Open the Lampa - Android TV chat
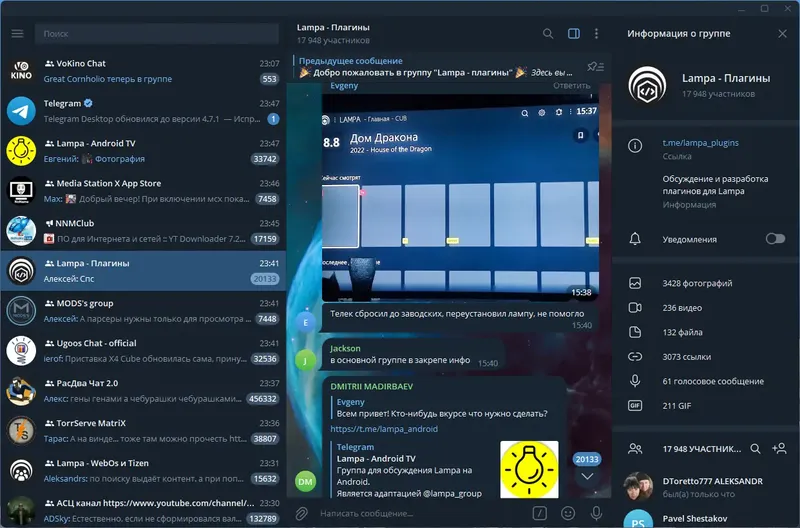 pos(143,151)
